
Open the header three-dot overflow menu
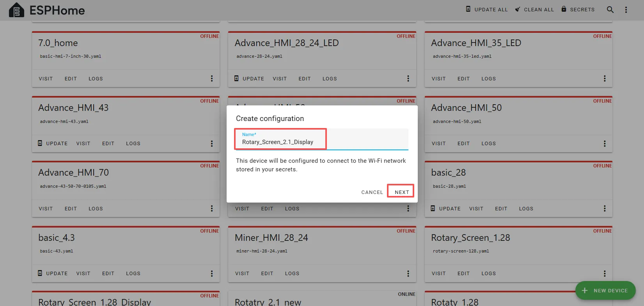(x=626, y=10)
